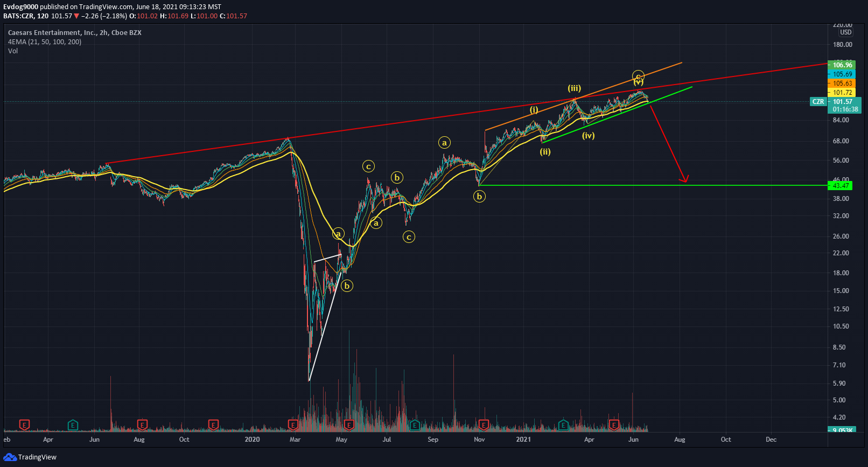Open the last red earnings marker before Jun 2021
The image size is (868, 467).
[613, 425]
